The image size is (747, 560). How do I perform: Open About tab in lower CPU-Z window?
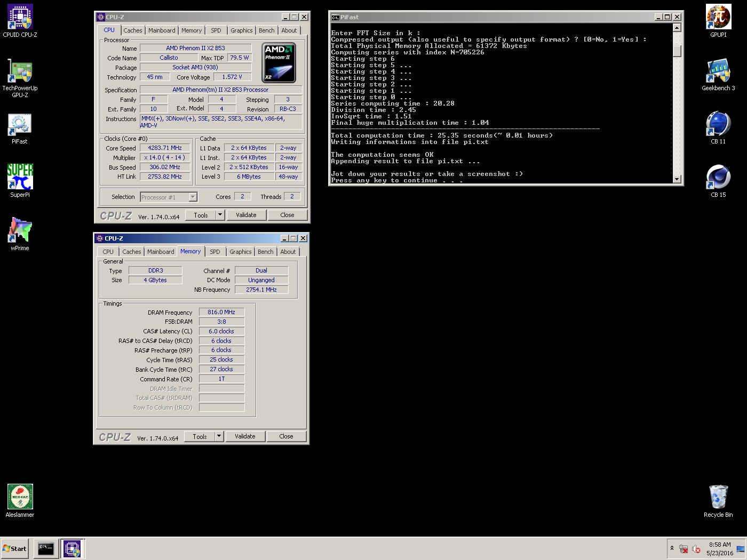288,252
